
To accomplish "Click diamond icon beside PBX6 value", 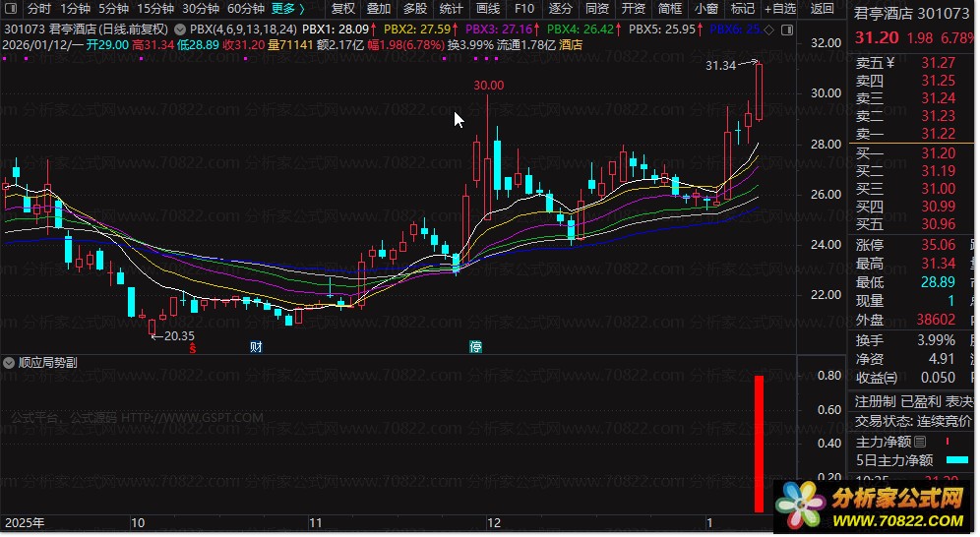I will [769, 30].
